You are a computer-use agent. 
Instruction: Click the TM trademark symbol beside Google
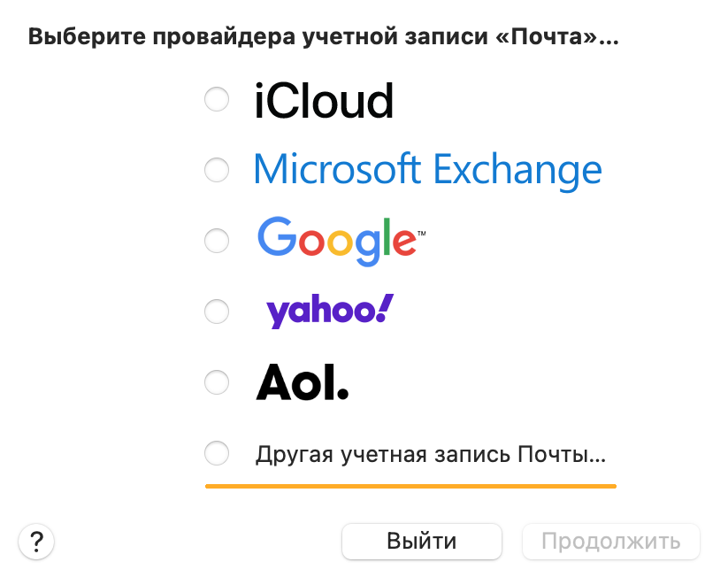click(421, 234)
